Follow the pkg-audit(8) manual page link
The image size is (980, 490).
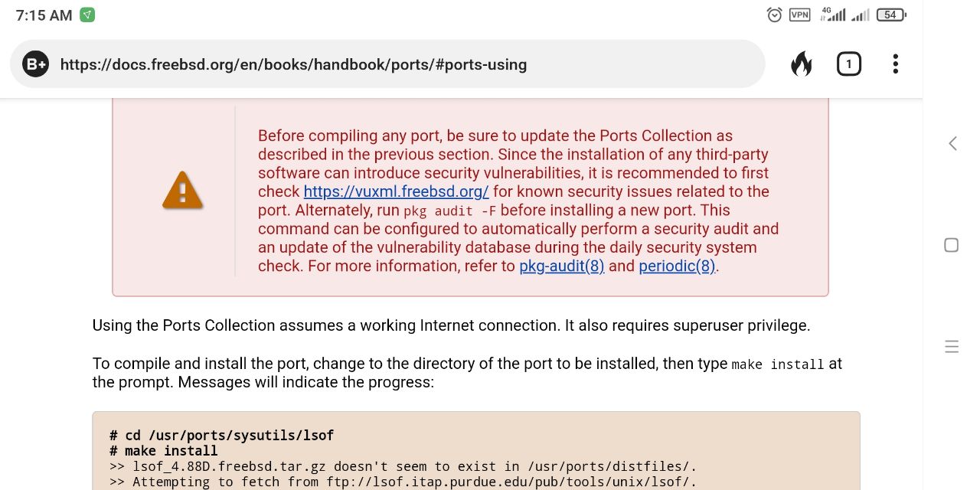[561, 266]
